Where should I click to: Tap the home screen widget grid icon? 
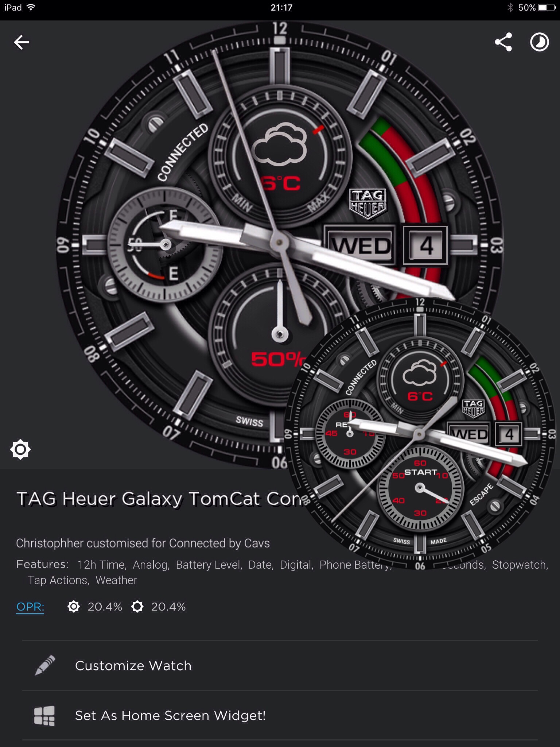(x=44, y=715)
